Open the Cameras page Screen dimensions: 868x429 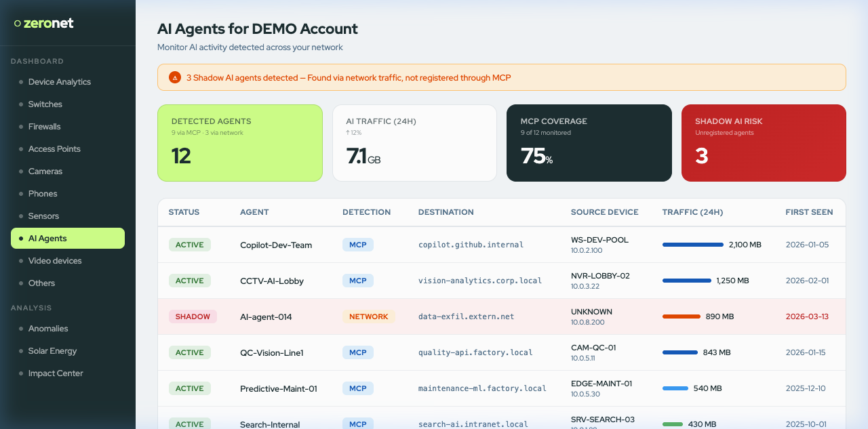click(45, 171)
